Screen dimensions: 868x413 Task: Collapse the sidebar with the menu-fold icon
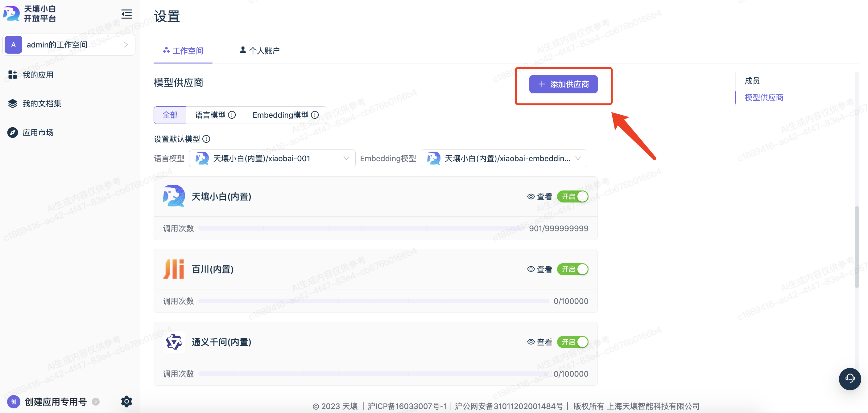tap(126, 14)
